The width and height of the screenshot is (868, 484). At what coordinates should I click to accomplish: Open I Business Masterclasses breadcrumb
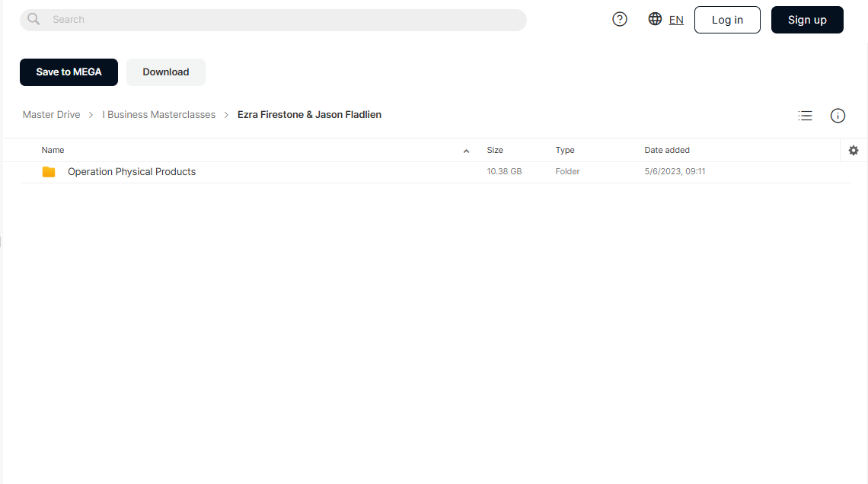(159, 114)
